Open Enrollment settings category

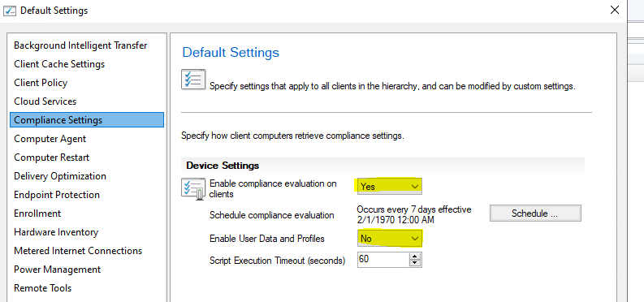click(37, 214)
